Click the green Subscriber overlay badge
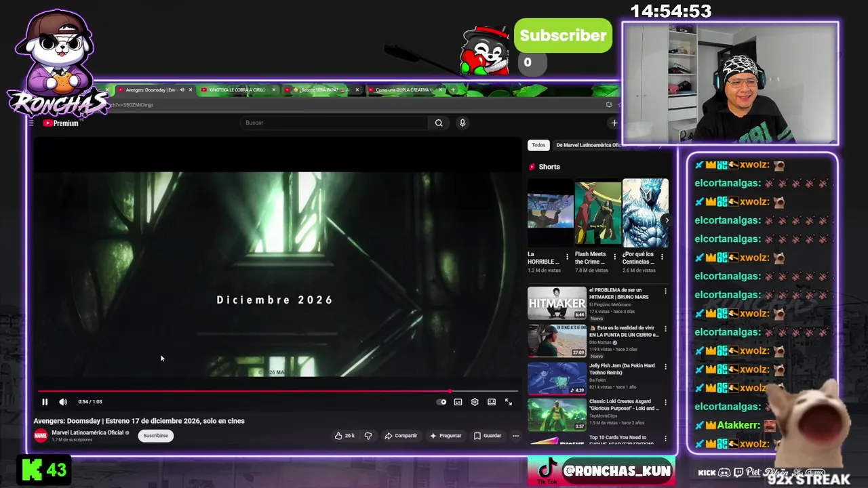Image resolution: width=868 pixels, height=488 pixels. pyautogui.click(x=563, y=36)
